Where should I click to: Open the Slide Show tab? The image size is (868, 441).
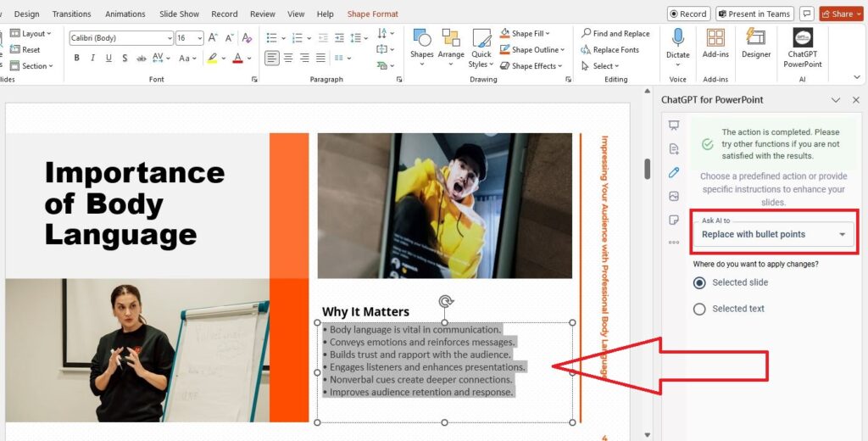(x=180, y=14)
